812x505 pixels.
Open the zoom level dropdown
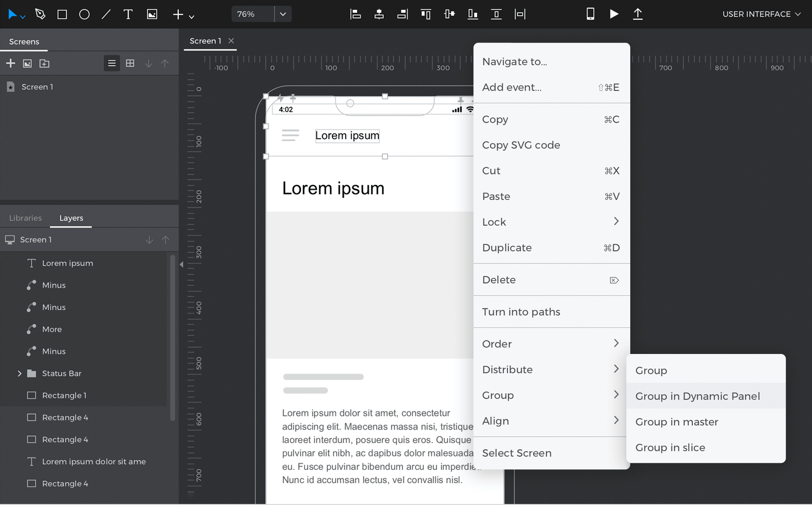click(x=283, y=14)
